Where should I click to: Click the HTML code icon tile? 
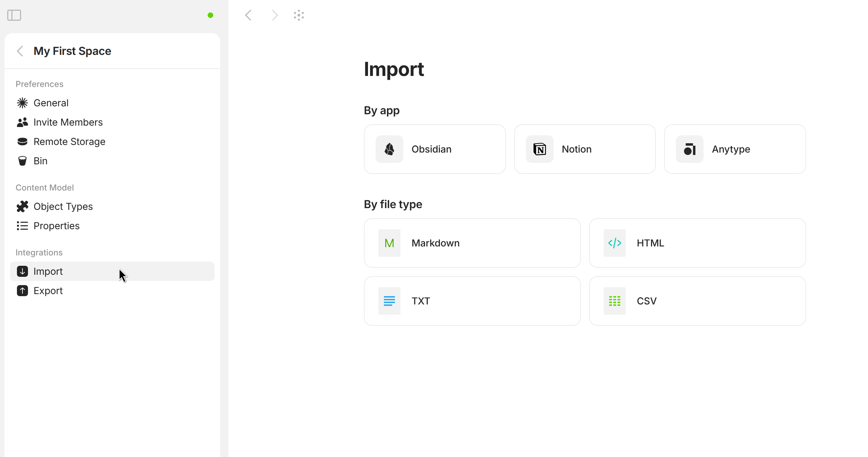coord(615,243)
